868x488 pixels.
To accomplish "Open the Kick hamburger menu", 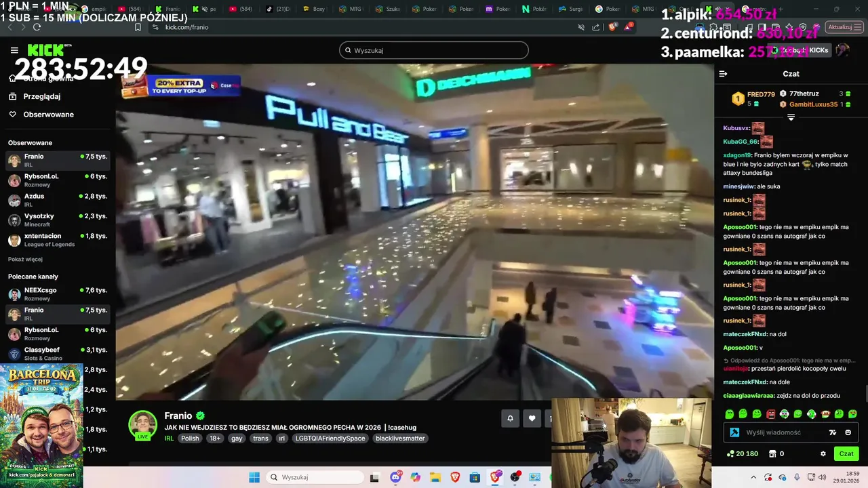I will tap(14, 50).
